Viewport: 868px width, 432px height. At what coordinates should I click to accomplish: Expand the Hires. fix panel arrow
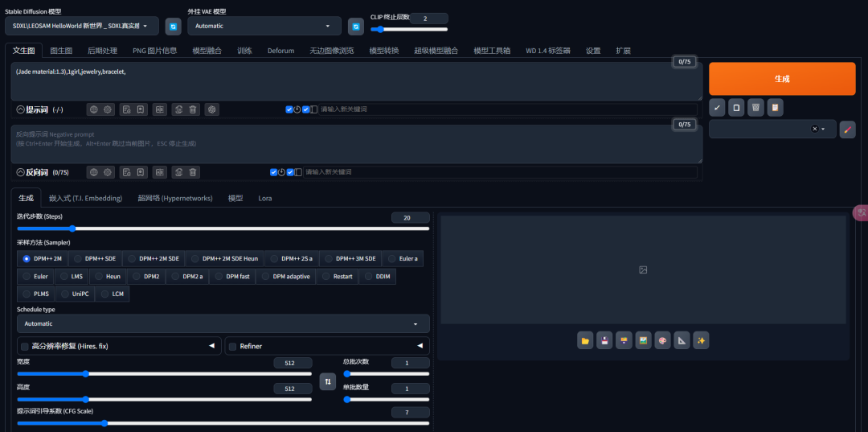point(211,346)
